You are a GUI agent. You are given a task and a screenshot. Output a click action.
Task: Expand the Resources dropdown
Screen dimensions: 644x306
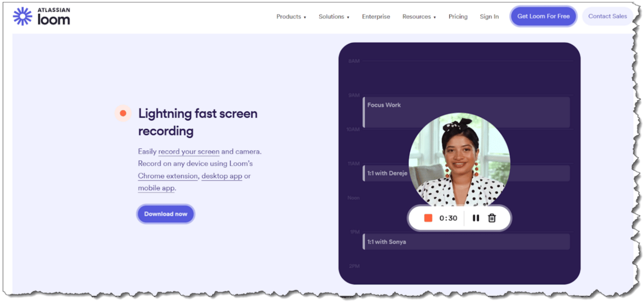(x=419, y=16)
